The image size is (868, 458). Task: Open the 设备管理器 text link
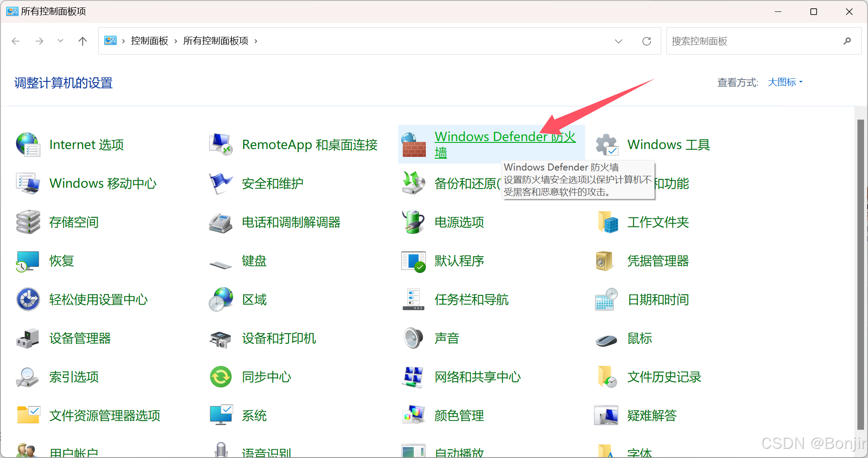click(80, 338)
